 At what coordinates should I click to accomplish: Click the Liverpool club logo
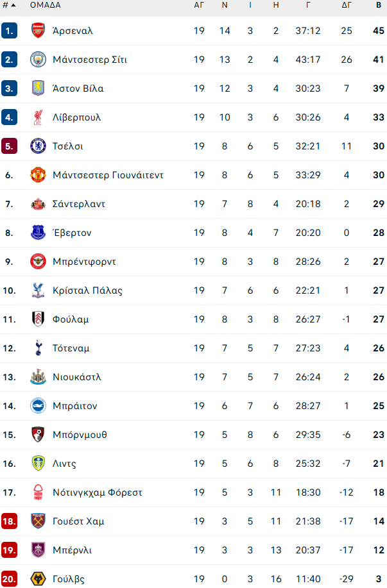(39, 117)
